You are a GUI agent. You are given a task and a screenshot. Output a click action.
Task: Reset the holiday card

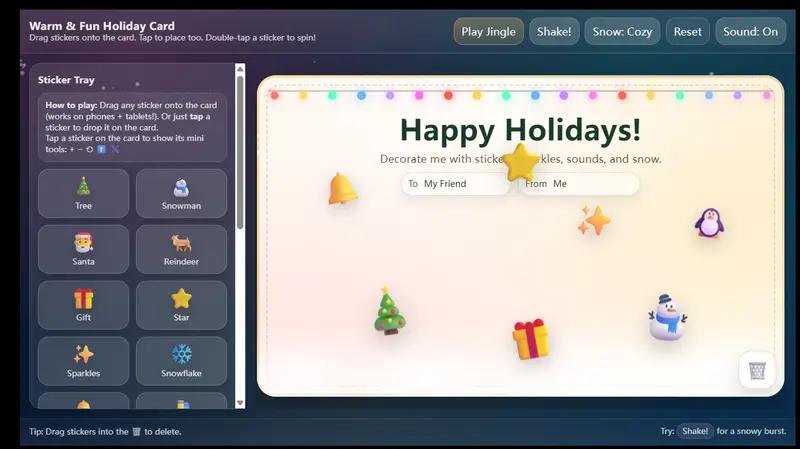[687, 32]
